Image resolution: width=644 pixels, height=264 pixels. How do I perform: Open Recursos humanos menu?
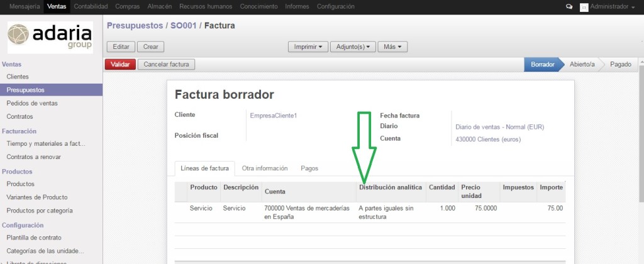pyautogui.click(x=206, y=6)
